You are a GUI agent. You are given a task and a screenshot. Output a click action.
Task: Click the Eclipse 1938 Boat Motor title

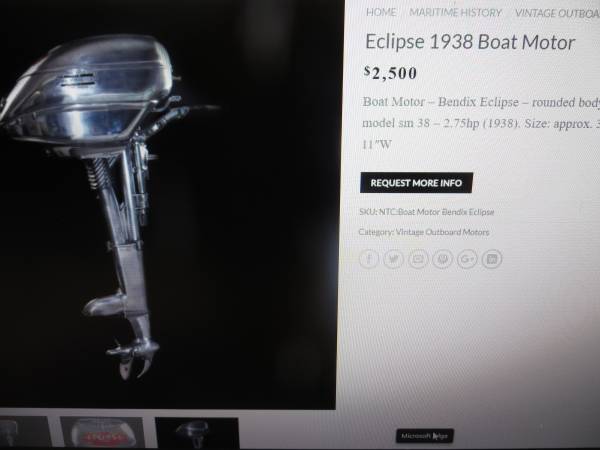(x=470, y=42)
